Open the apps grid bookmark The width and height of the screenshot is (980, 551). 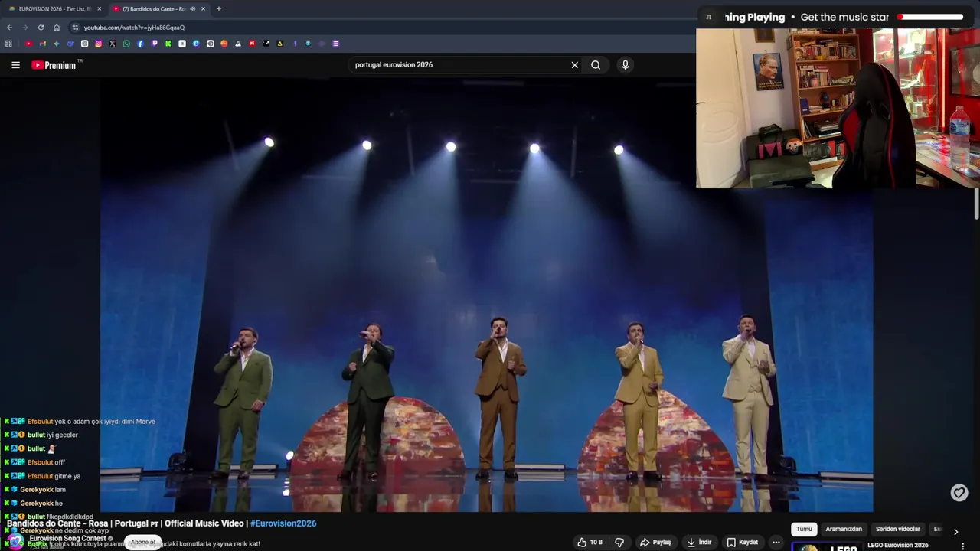(8, 44)
